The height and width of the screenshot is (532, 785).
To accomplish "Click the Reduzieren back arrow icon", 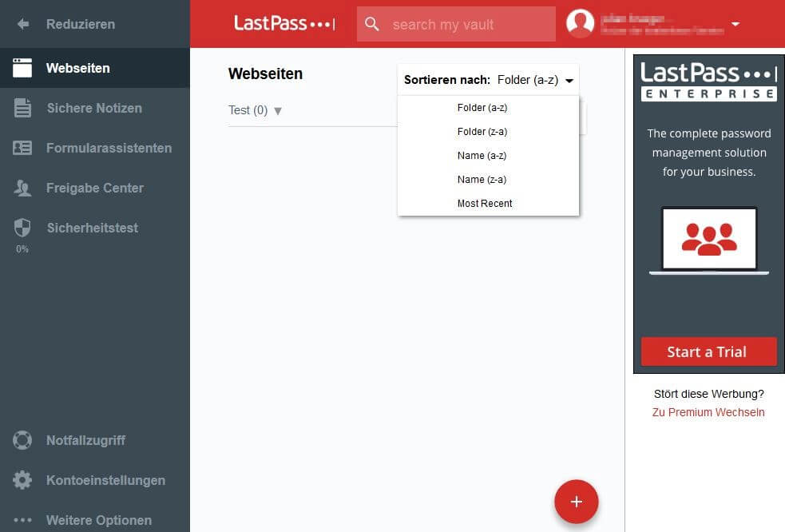I will point(22,24).
